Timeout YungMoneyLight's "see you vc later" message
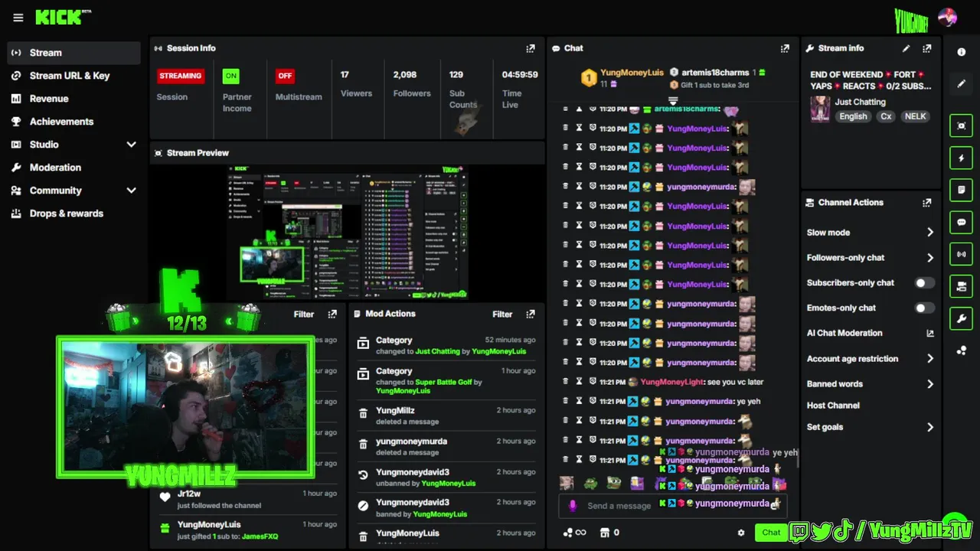 [579, 382]
